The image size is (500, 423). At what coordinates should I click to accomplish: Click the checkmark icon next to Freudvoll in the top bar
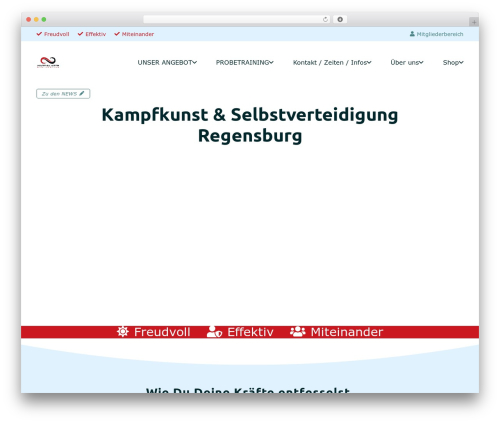coord(39,34)
